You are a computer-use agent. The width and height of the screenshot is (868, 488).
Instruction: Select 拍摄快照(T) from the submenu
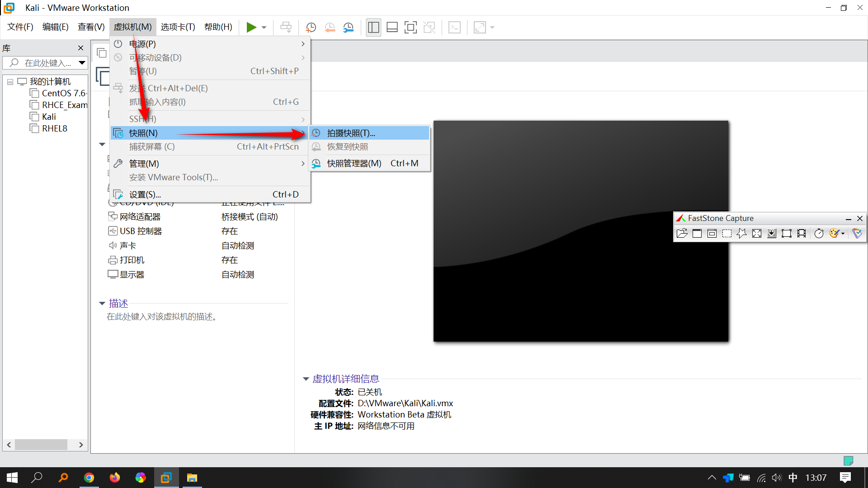[x=351, y=133]
